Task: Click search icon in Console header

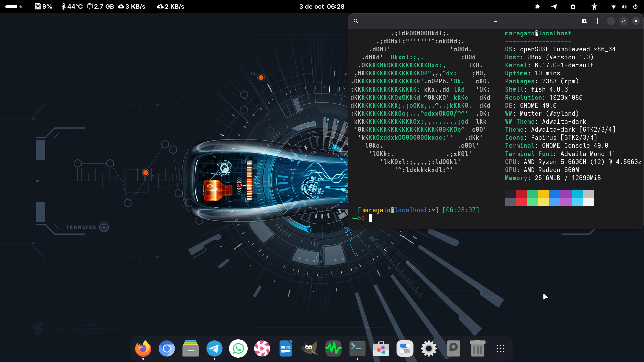Action: click(x=356, y=21)
